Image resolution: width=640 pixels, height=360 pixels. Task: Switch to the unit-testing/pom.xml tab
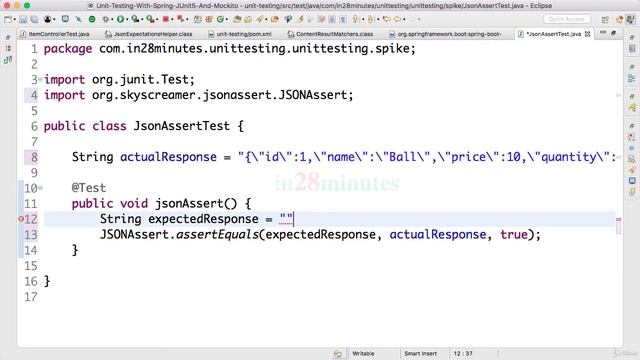tap(240, 34)
